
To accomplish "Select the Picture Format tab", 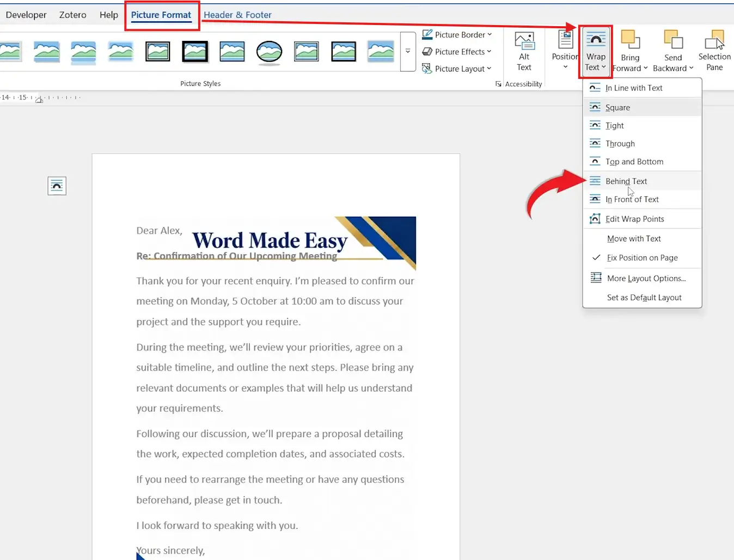I will click(x=161, y=15).
